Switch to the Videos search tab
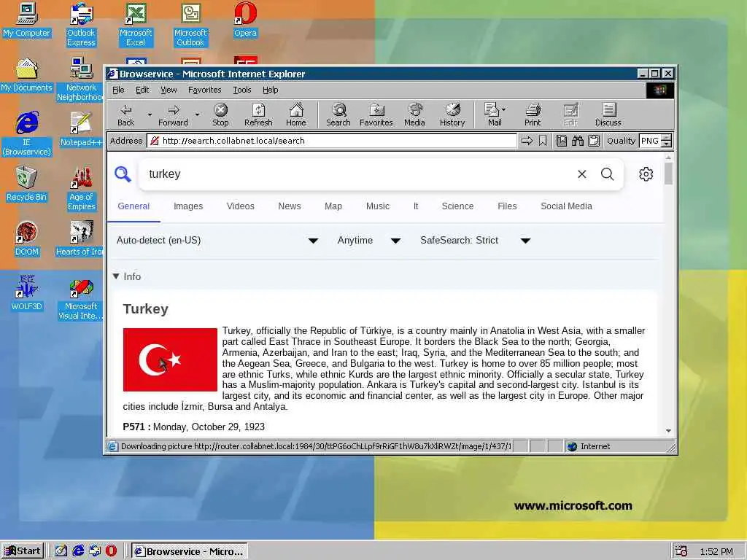 240,206
